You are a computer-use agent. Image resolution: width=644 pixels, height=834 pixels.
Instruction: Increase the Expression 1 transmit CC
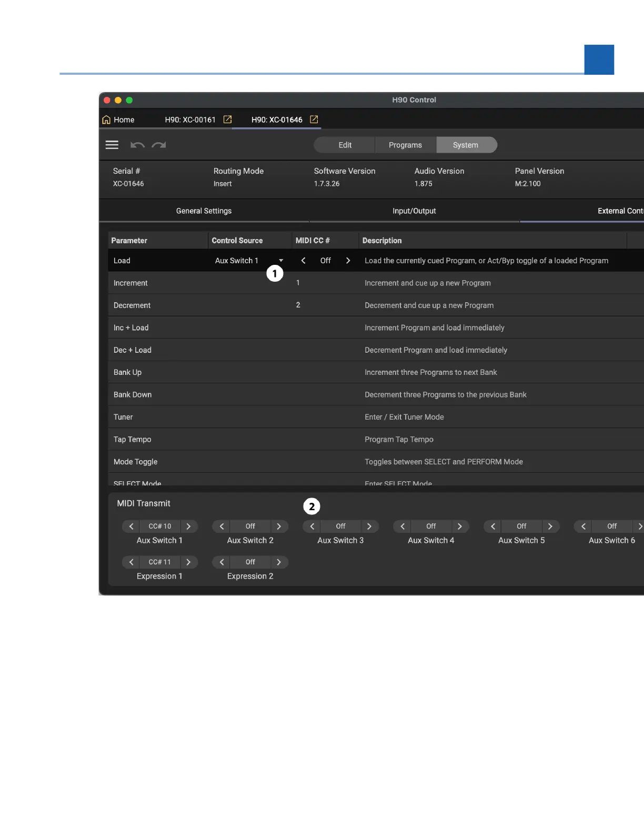[188, 562]
